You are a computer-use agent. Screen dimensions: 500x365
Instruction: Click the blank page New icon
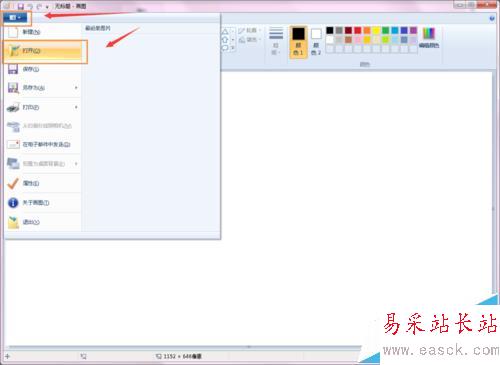click(x=13, y=32)
